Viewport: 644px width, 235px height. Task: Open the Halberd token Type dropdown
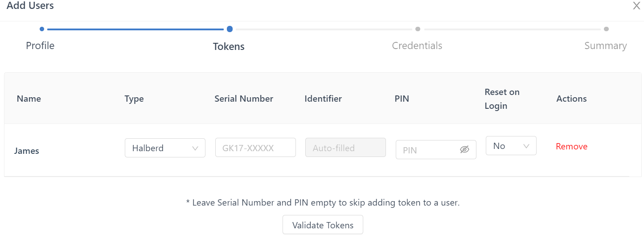click(165, 148)
